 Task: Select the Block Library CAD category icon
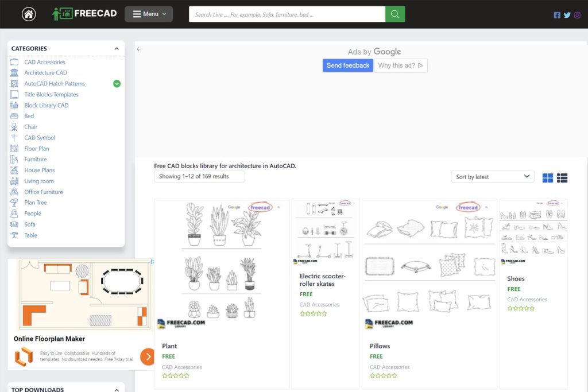pyautogui.click(x=14, y=105)
